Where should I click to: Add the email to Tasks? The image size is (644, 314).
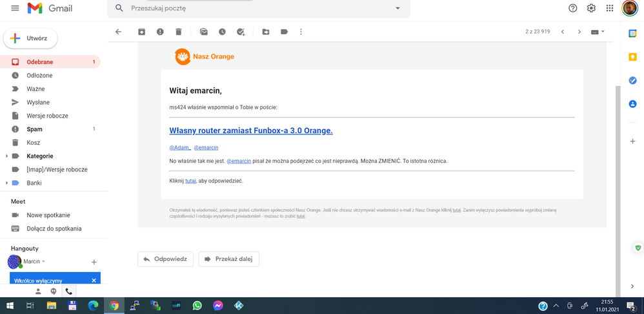click(x=241, y=32)
